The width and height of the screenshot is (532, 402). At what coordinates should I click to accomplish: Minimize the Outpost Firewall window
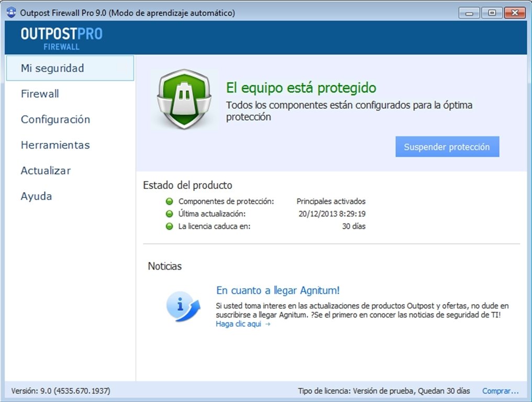pos(469,13)
